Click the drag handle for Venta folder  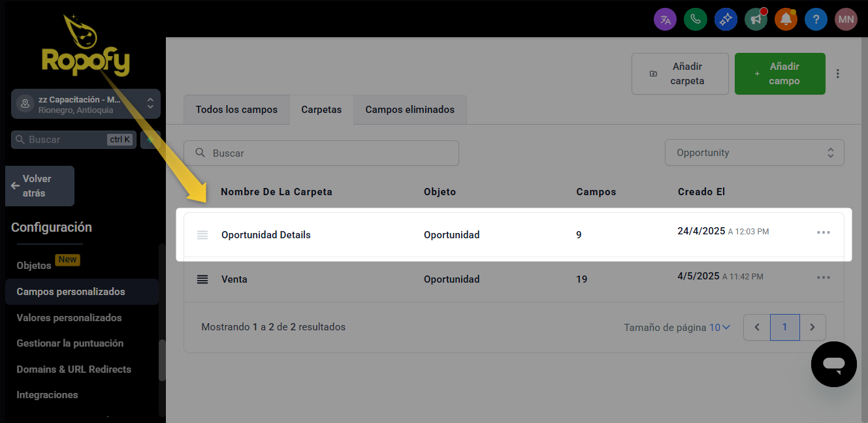(x=202, y=279)
